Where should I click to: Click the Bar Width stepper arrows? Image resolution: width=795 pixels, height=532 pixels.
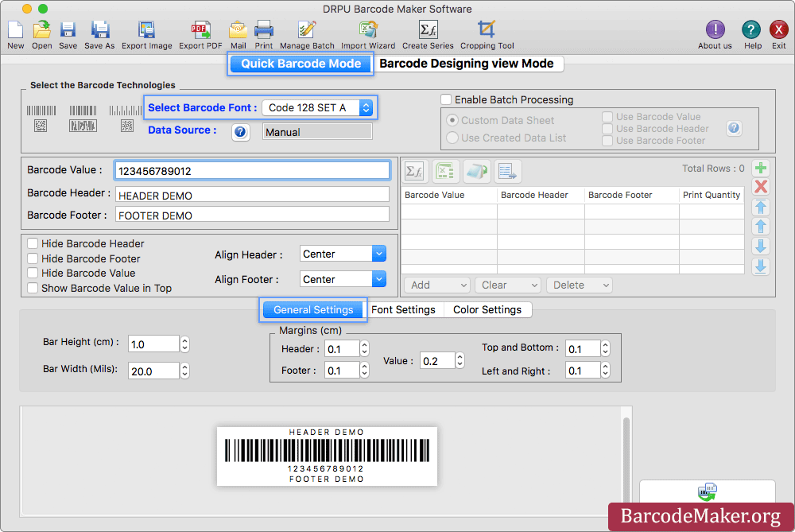(185, 371)
